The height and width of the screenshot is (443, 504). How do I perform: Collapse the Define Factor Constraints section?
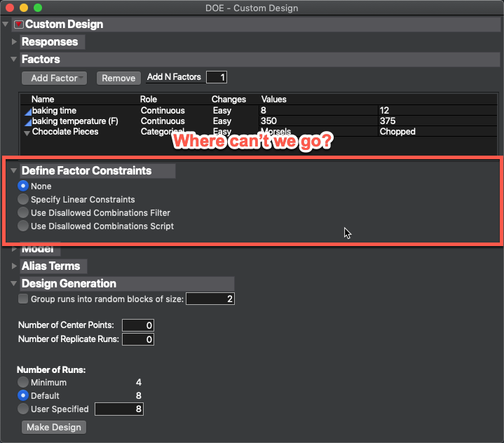(13, 171)
